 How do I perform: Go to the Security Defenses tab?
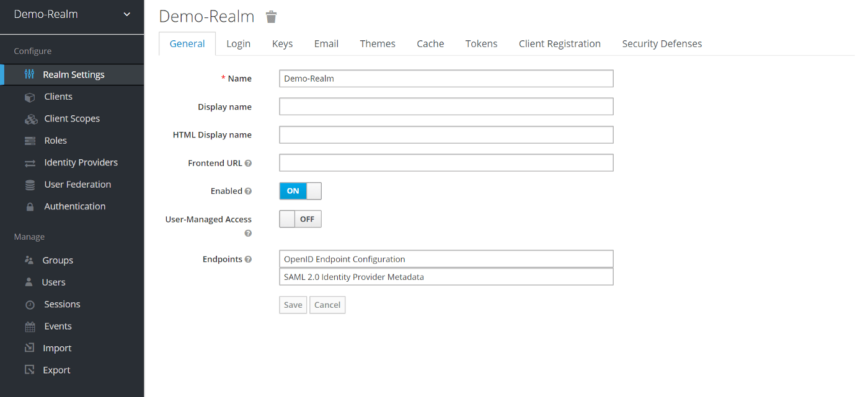662,44
